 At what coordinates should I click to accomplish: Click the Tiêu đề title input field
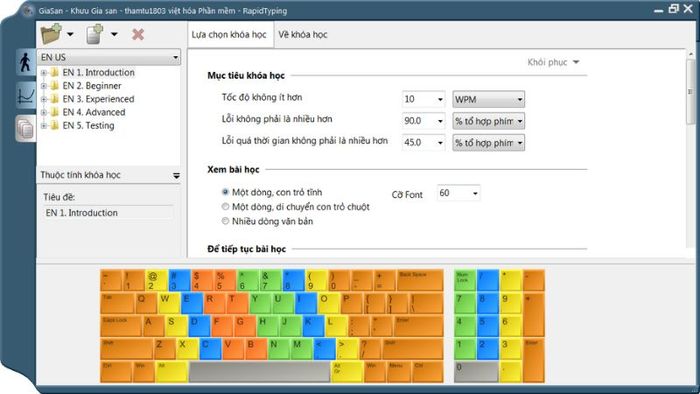point(109,213)
